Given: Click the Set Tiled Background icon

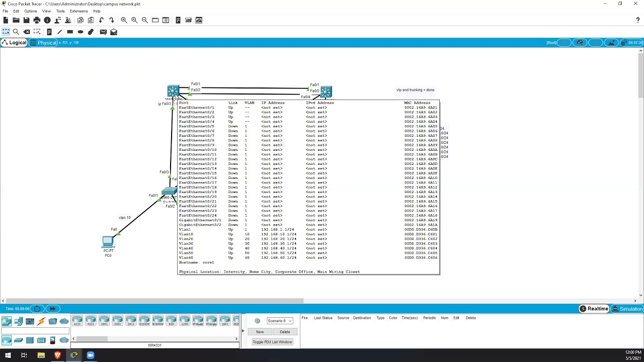Looking at the screenshot, I should [x=610, y=43].
